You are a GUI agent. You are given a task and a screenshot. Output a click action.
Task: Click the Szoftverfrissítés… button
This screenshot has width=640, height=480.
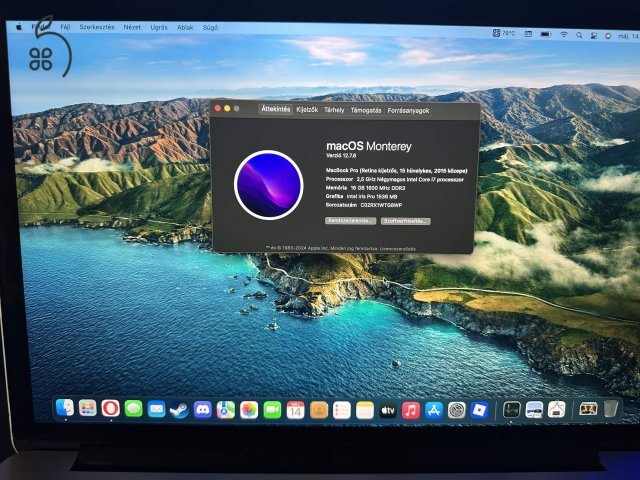click(405, 221)
